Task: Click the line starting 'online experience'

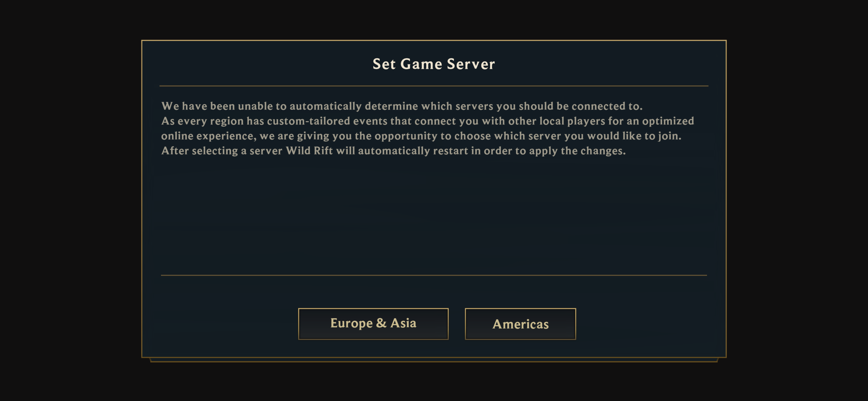Action: 421,136
